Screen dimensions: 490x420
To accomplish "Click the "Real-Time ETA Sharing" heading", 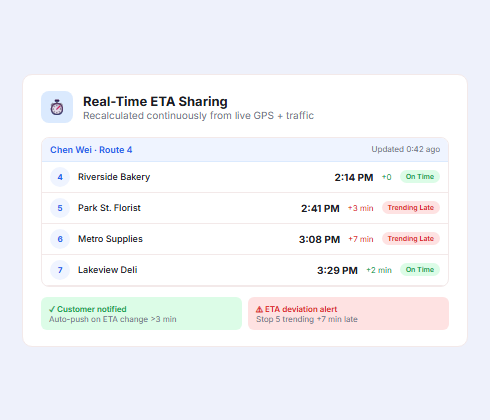I will coord(155,101).
